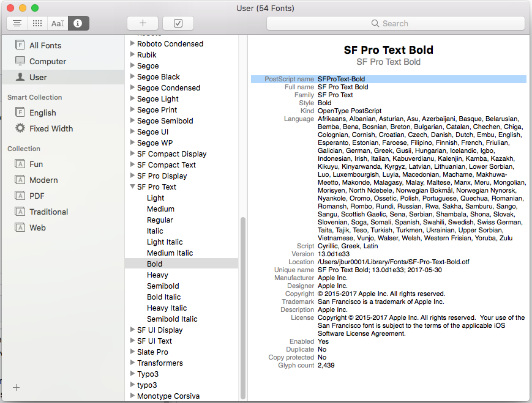The width and height of the screenshot is (532, 403).
Task: Open the Fun collection
Action: 36,165
